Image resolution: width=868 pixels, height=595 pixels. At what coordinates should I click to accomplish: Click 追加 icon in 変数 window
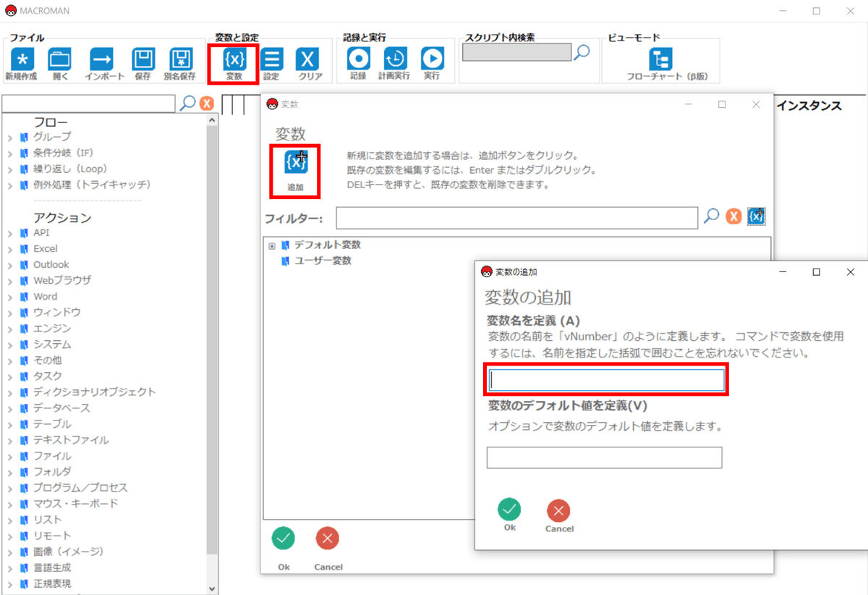296,162
